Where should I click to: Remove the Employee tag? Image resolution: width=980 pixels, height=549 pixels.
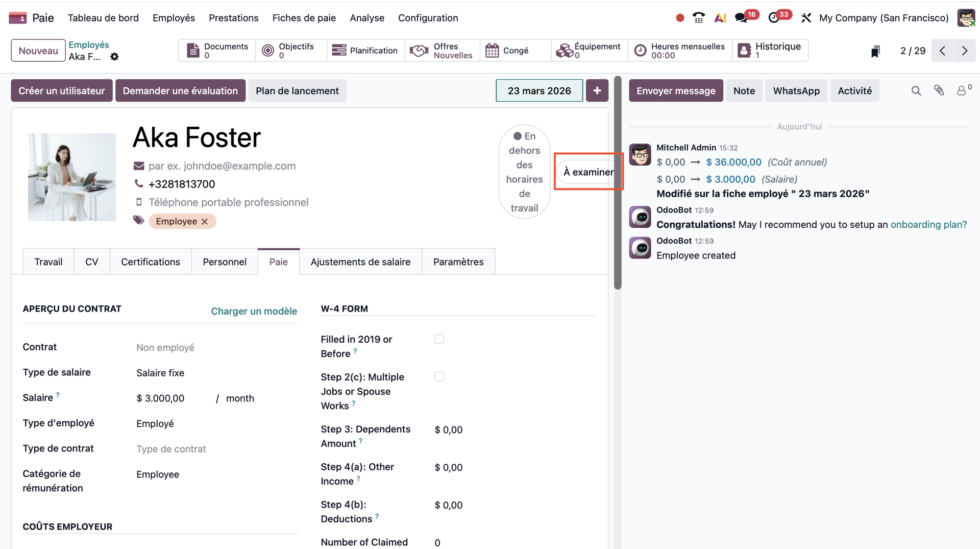coord(205,222)
